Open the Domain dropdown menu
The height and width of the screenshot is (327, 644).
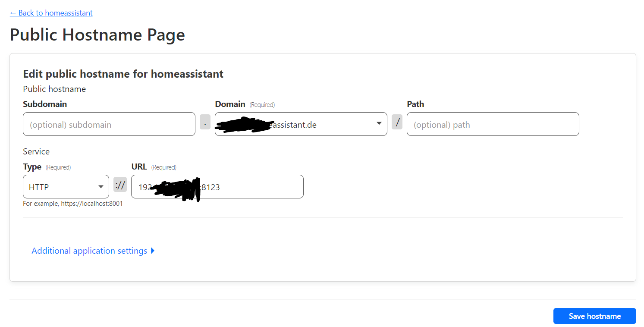point(301,124)
